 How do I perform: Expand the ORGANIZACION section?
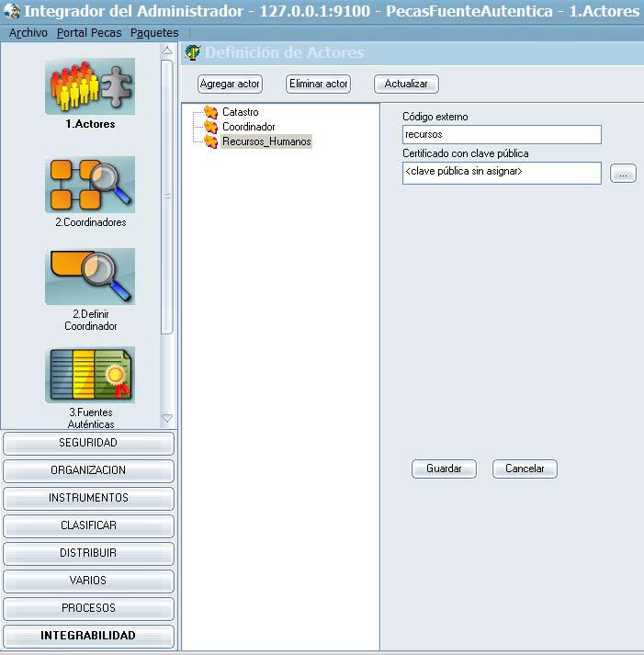[x=88, y=470]
